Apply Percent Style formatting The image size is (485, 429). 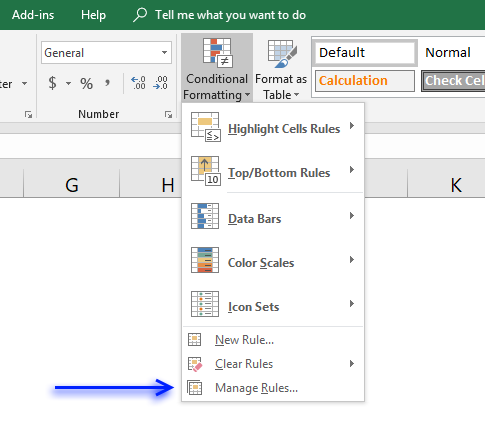86,83
